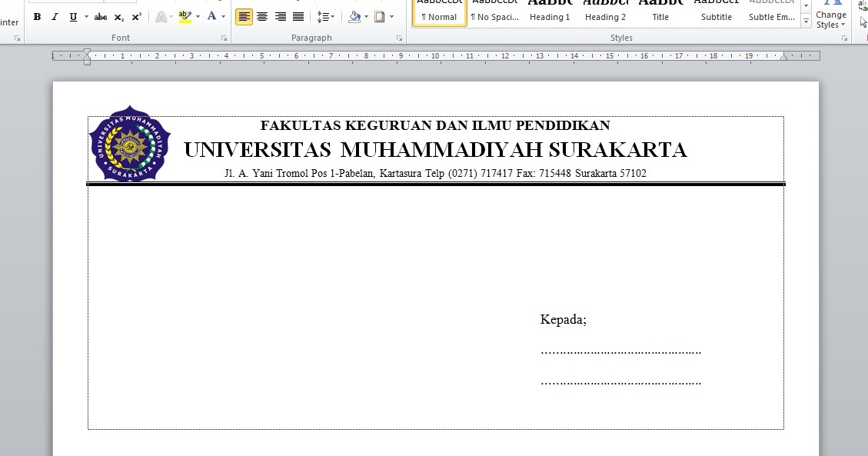The width and height of the screenshot is (868, 456).
Task: Apply the Title style
Action: (x=660, y=12)
